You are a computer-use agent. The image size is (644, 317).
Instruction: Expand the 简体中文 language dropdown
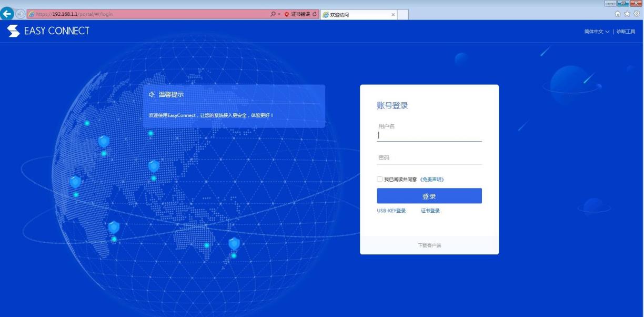pos(597,32)
